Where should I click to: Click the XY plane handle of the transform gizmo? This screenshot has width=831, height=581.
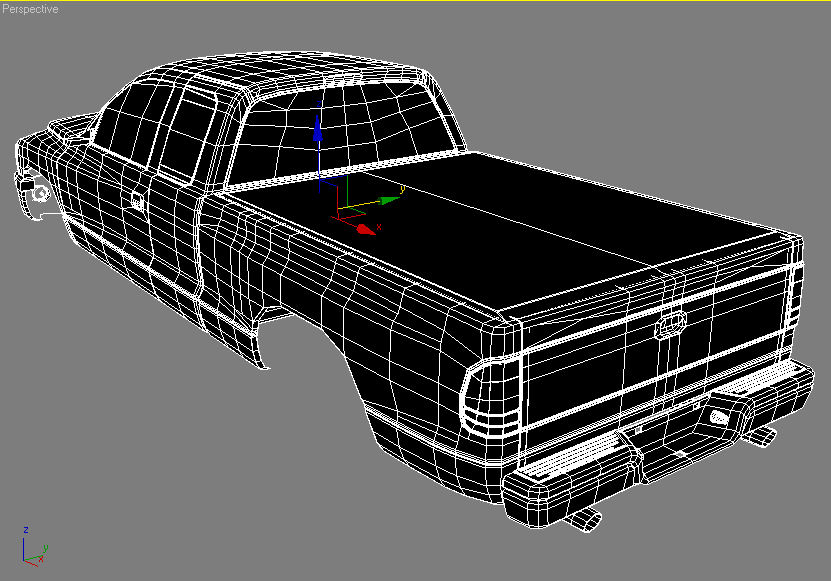point(345,209)
